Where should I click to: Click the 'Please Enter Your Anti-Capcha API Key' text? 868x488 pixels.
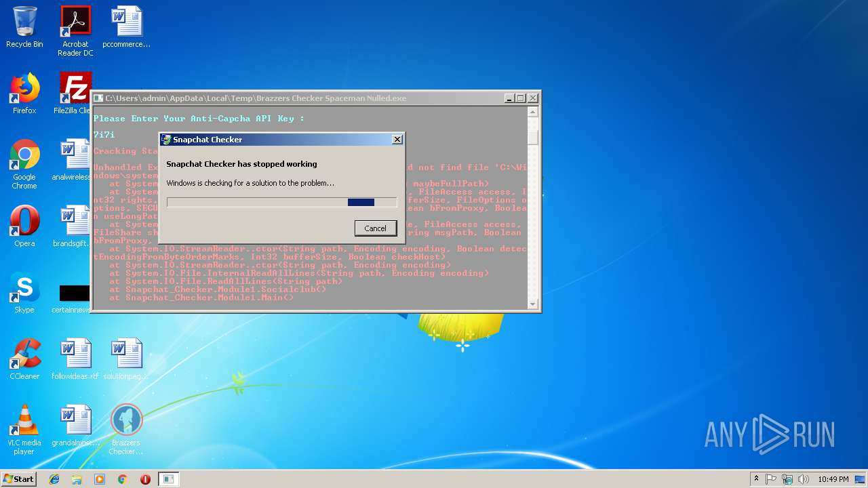click(x=199, y=119)
